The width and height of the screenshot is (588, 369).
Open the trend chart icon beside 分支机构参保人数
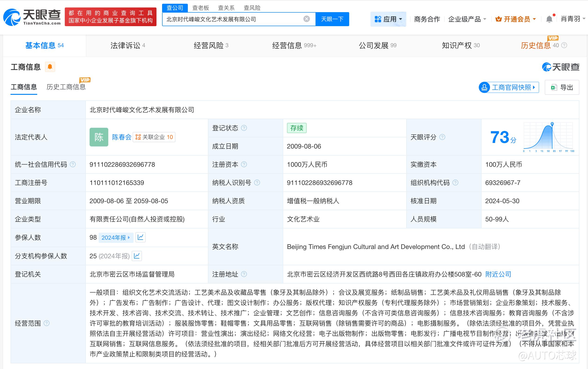click(x=137, y=256)
